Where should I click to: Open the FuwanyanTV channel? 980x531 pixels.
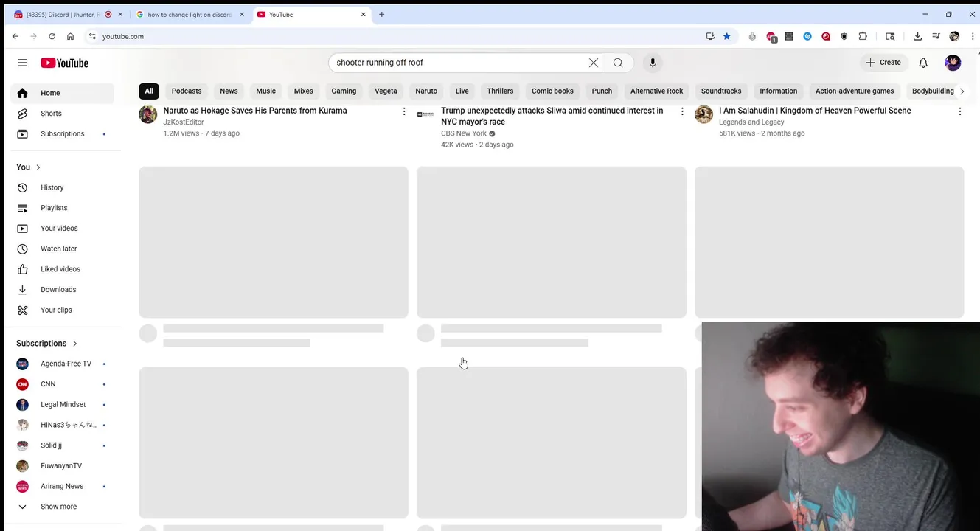(x=63, y=466)
